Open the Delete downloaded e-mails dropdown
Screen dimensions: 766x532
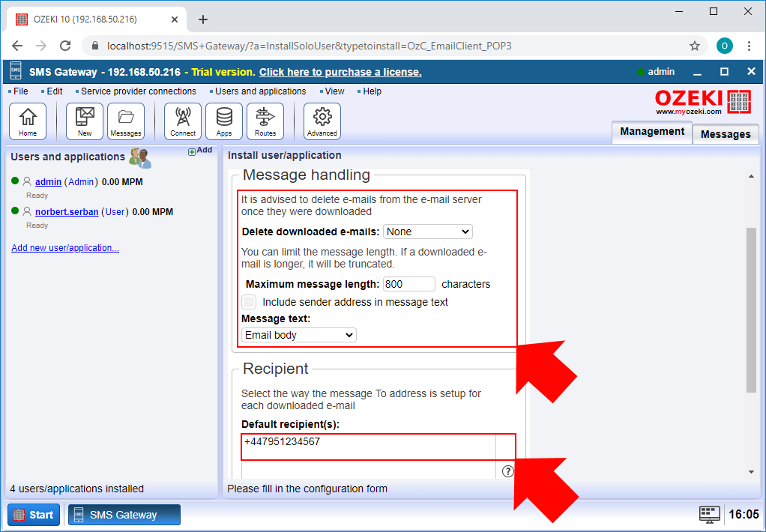point(427,232)
